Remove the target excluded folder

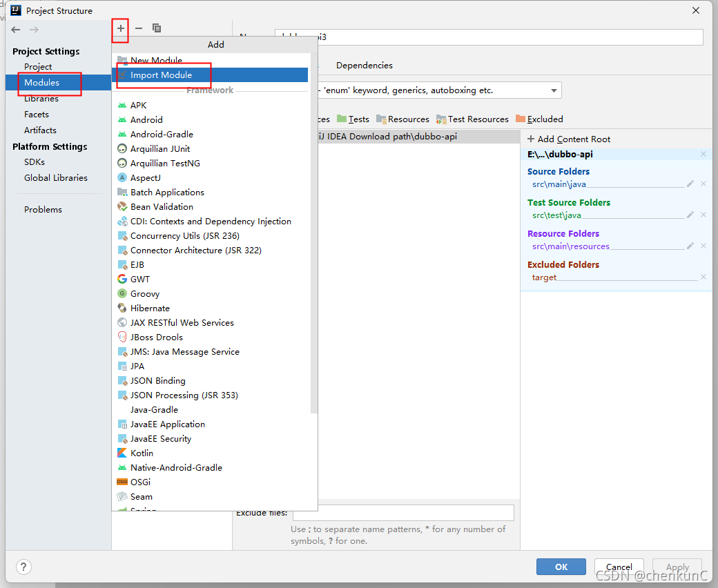click(704, 277)
